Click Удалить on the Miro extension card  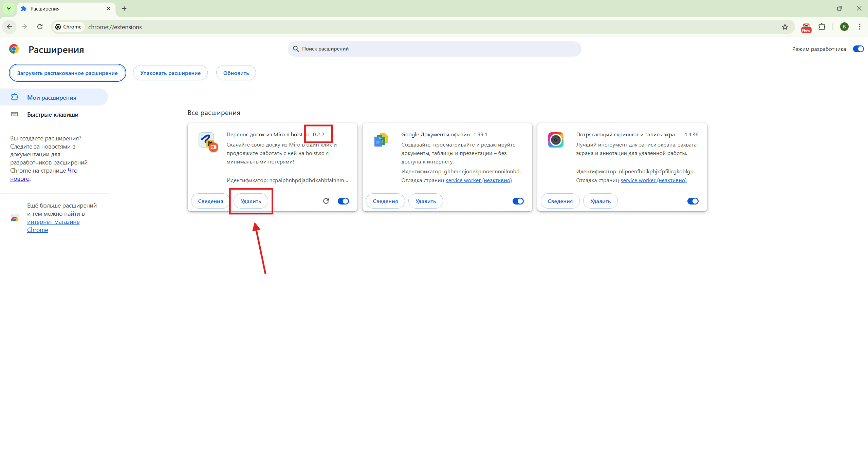(x=251, y=201)
